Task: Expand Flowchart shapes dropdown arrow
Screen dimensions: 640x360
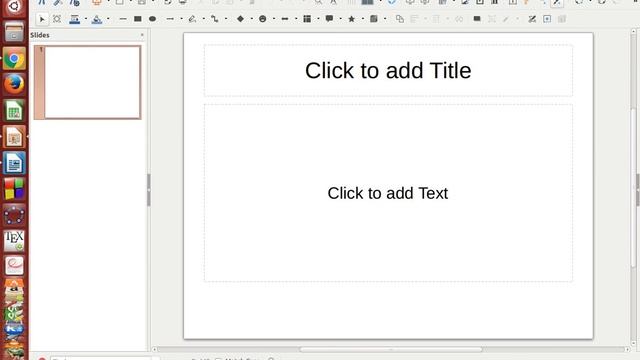Action: coord(318,19)
